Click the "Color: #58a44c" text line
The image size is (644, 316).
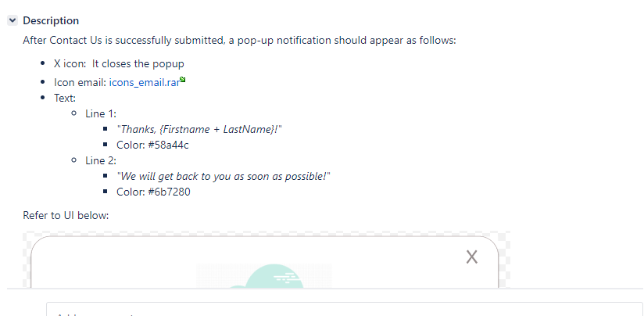pyautogui.click(x=152, y=145)
